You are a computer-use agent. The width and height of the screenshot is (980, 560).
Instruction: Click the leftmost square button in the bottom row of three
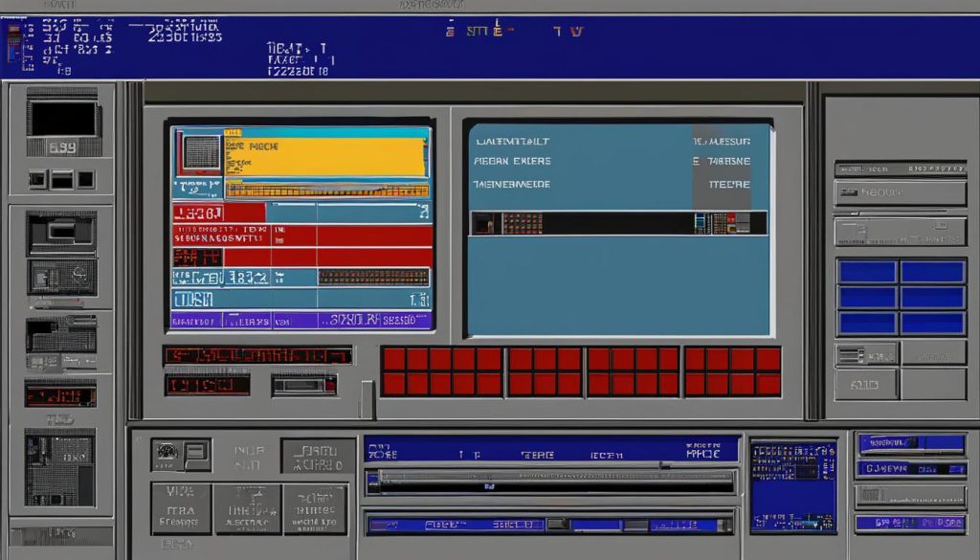click(181, 508)
